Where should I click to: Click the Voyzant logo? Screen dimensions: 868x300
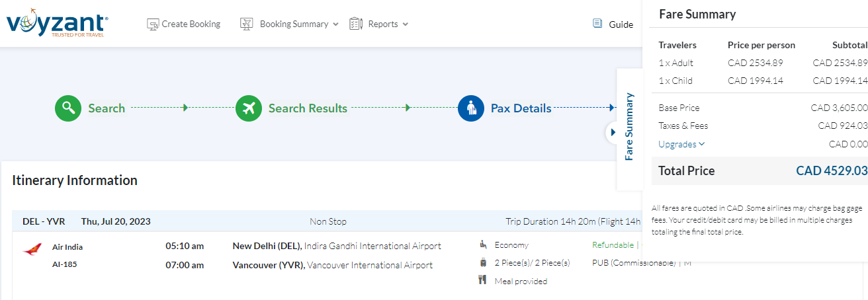(x=58, y=24)
